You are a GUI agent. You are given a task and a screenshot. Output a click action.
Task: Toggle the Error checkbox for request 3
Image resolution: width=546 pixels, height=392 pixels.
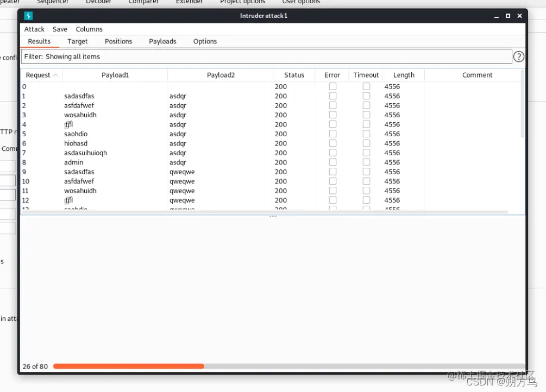point(332,115)
